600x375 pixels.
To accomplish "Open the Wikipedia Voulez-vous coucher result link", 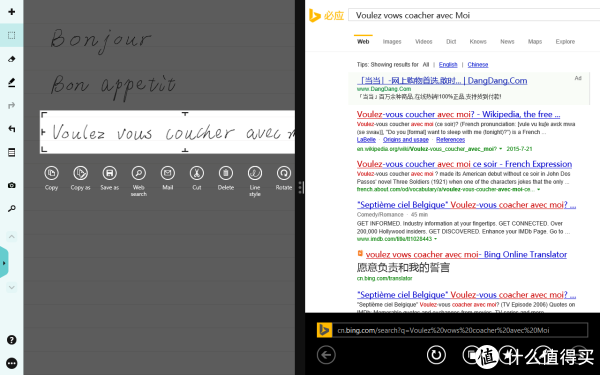I will coord(458,114).
